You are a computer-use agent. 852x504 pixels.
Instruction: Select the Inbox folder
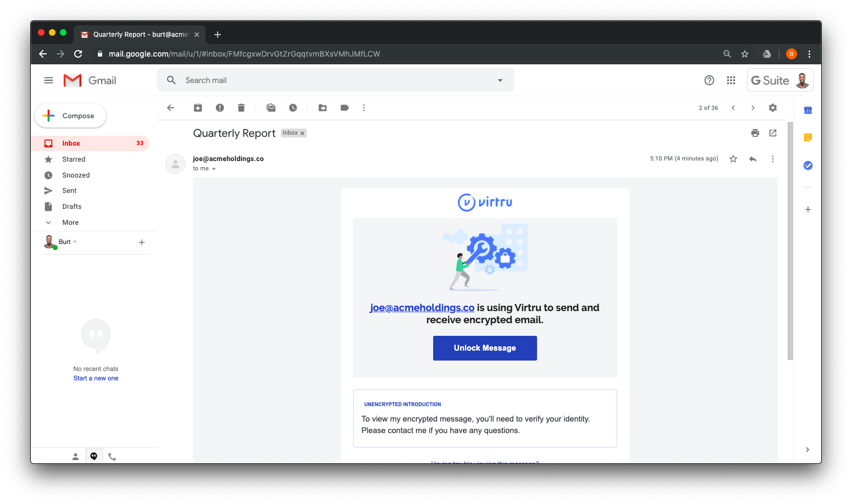click(x=91, y=143)
